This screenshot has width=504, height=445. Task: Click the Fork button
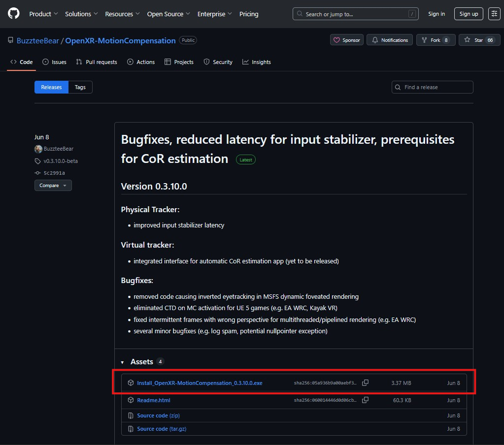436,40
